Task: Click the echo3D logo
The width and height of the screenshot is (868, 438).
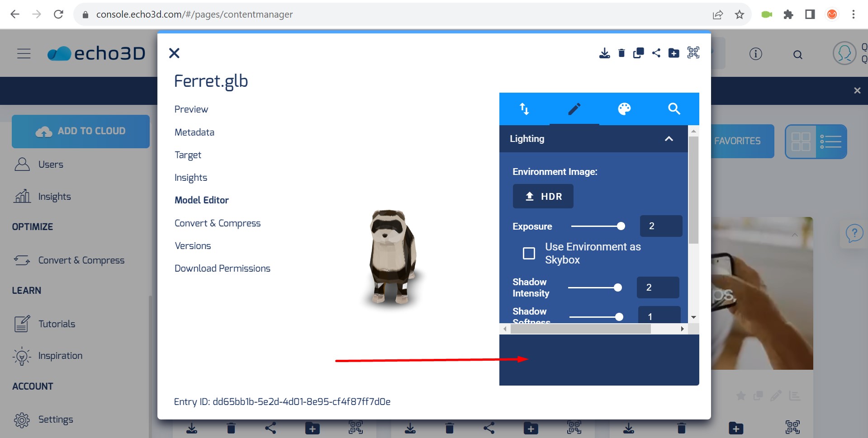Action: point(96,53)
